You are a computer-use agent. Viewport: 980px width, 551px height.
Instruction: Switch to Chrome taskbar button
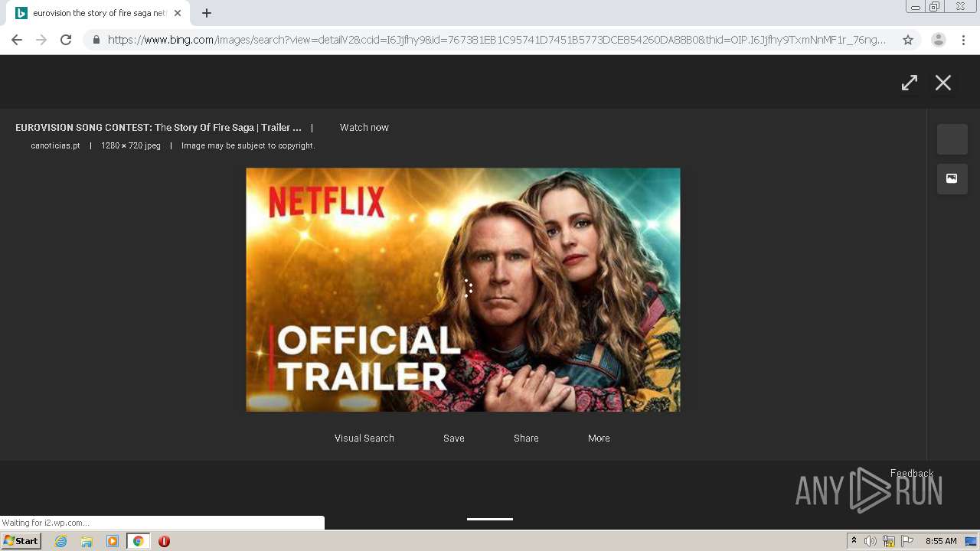click(138, 541)
